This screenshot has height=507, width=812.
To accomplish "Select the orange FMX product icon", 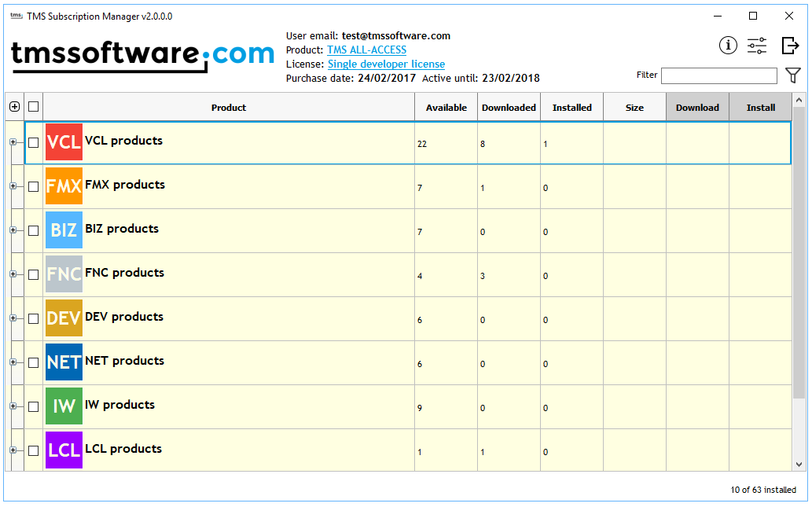I will [64, 186].
